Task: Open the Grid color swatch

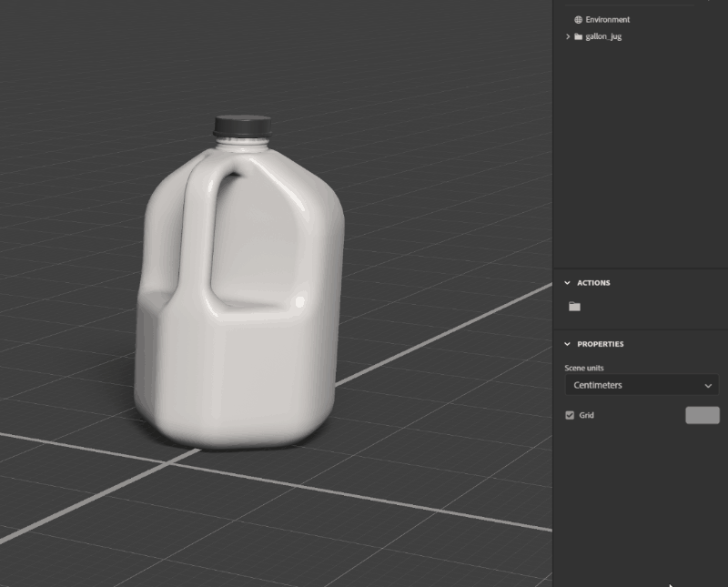Action: [703, 415]
